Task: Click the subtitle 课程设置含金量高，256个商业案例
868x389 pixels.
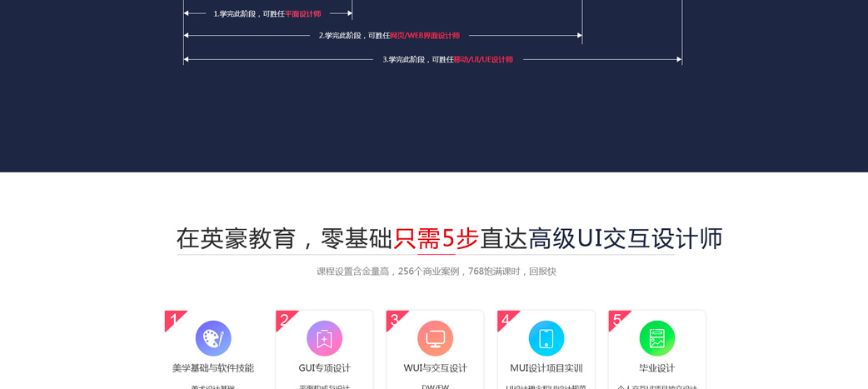Action: 388,272
